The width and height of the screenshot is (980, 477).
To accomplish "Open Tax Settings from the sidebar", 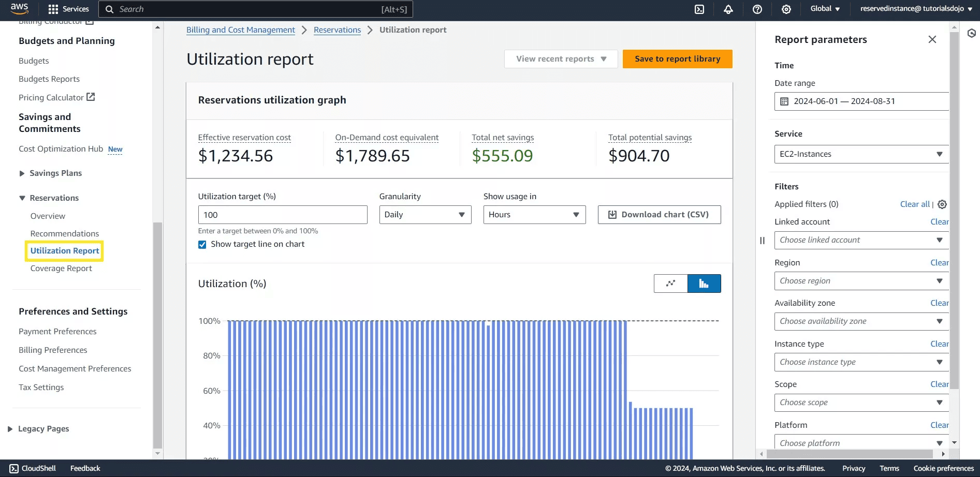I will pos(41,387).
